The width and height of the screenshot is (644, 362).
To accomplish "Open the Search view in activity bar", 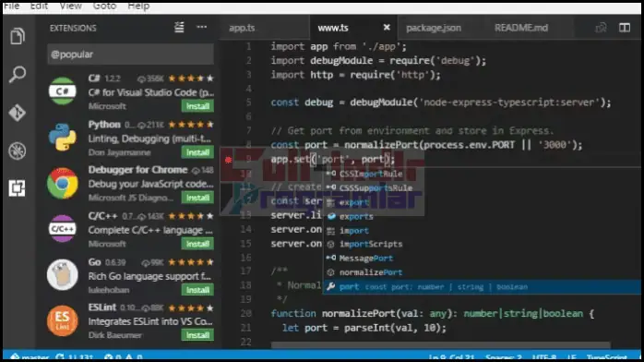I will (x=18, y=75).
